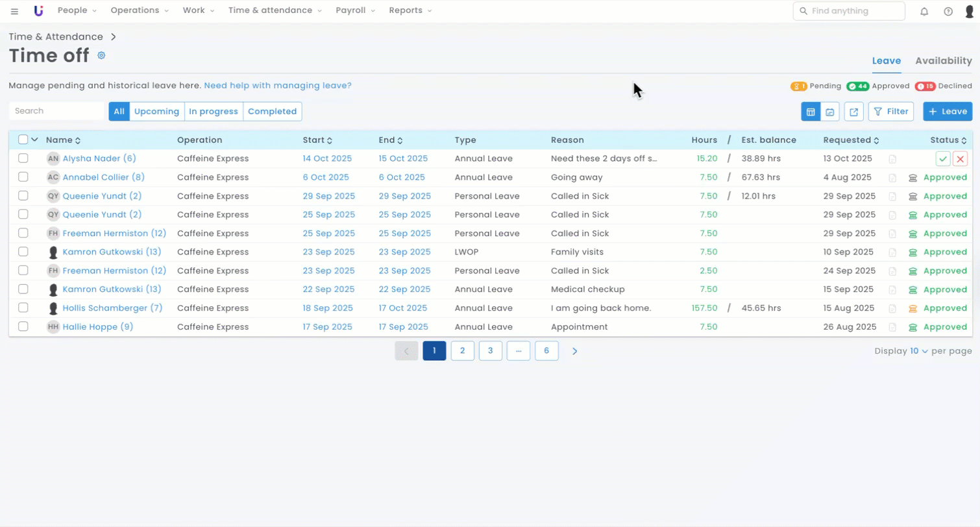Open the hamburger menu icon
The height and width of the screenshot is (527, 980).
[14, 11]
